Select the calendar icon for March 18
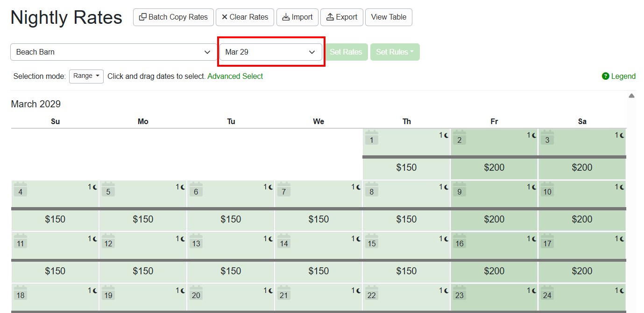Image resolution: width=644 pixels, height=313 pixels. coord(21,293)
